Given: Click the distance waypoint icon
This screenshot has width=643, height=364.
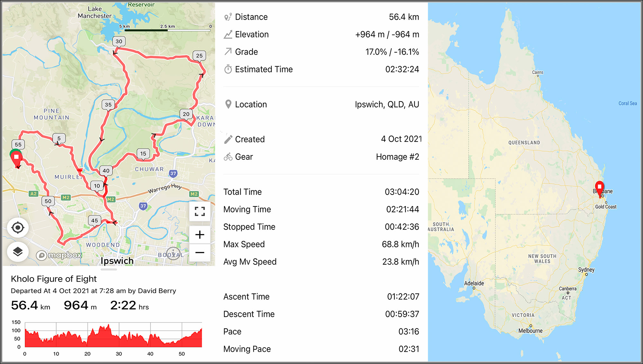Looking at the screenshot, I should point(228,17).
